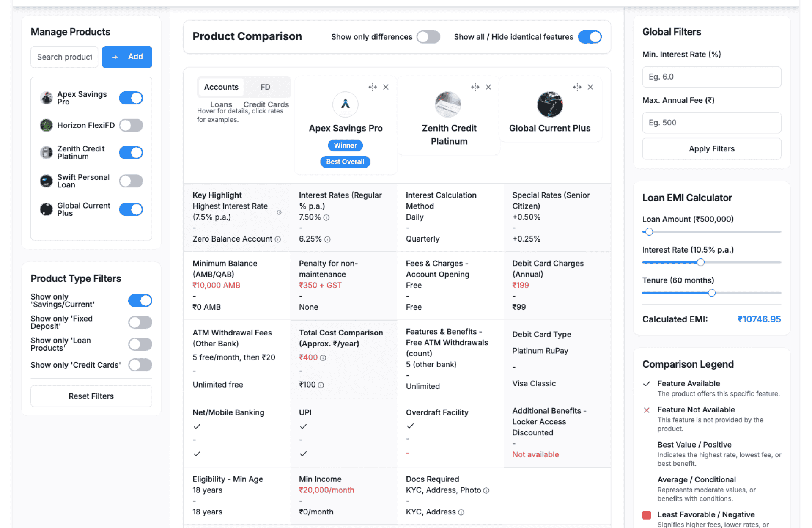Viewport: 812px width, 528px height.
Task: Turn on Show only differences switch
Action: [428, 37]
